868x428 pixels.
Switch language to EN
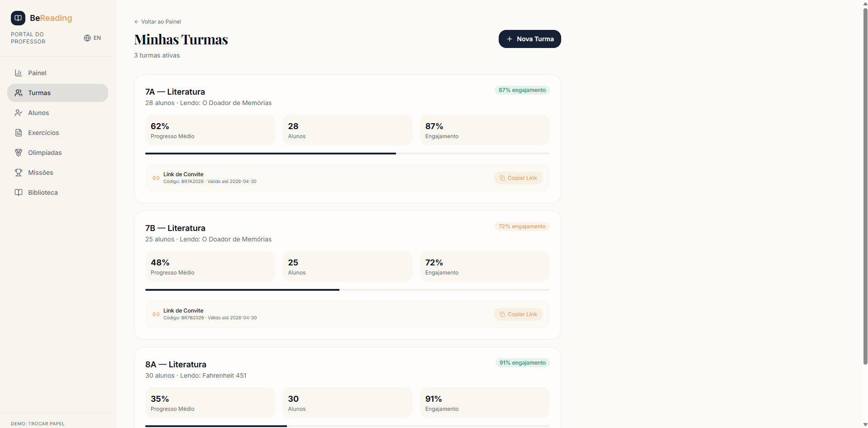coord(92,38)
